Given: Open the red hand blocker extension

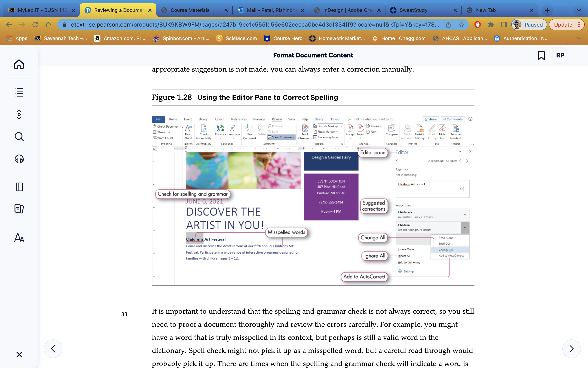Looking at the screenshot, I should click(478, 25).
